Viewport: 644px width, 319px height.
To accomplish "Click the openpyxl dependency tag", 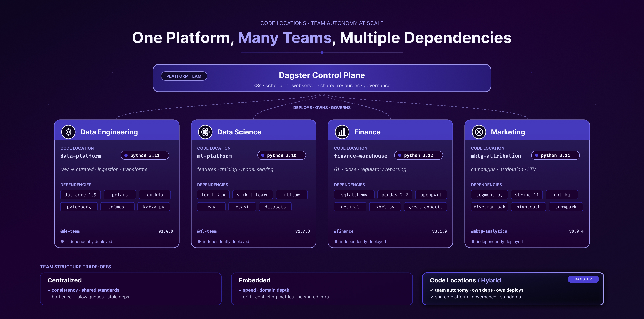I will point(431,195).
